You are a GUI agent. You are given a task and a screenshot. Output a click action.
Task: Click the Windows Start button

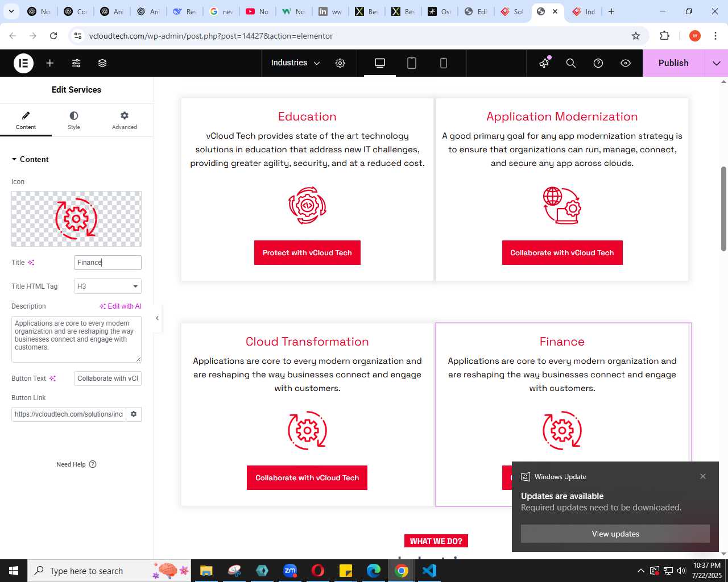pos(14,571)
